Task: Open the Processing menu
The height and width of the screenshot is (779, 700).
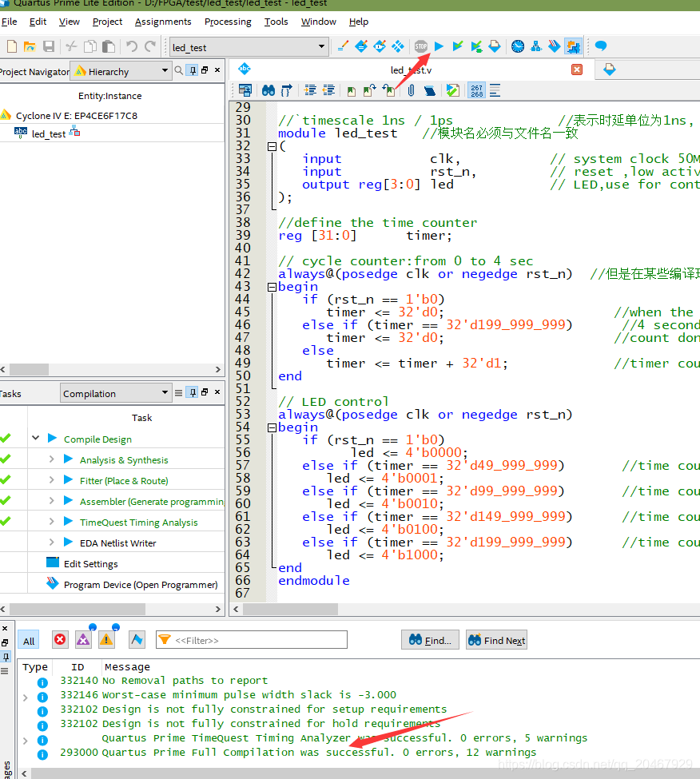Action: (x=228, y=22)
